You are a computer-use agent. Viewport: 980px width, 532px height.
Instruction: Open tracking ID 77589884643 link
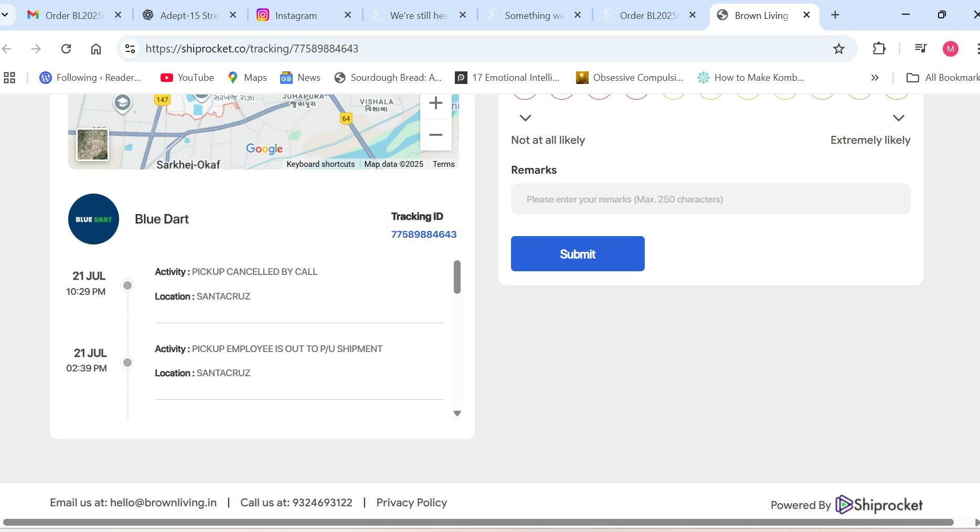[x=424, y=235]
